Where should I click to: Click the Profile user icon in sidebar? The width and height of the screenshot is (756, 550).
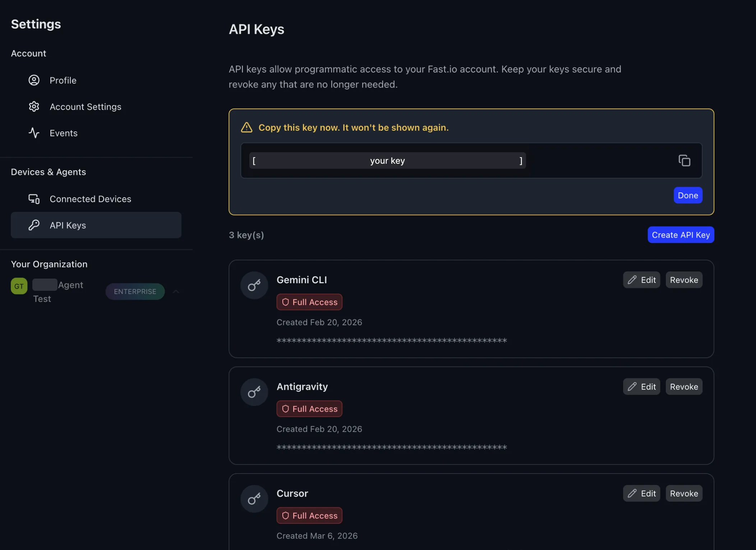pyautogui.click(x=34, y=80)
